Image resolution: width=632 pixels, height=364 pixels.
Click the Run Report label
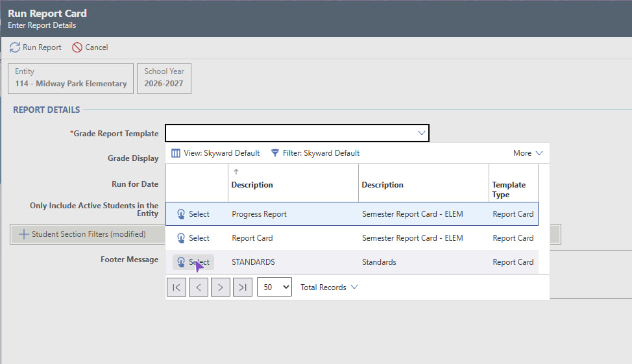pyautogui.click(x=42, y=47)
